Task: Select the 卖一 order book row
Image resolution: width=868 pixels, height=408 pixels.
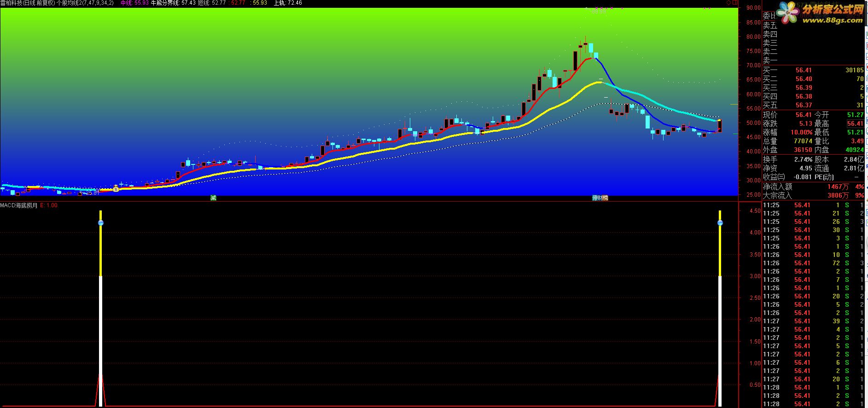Action: 813,61
